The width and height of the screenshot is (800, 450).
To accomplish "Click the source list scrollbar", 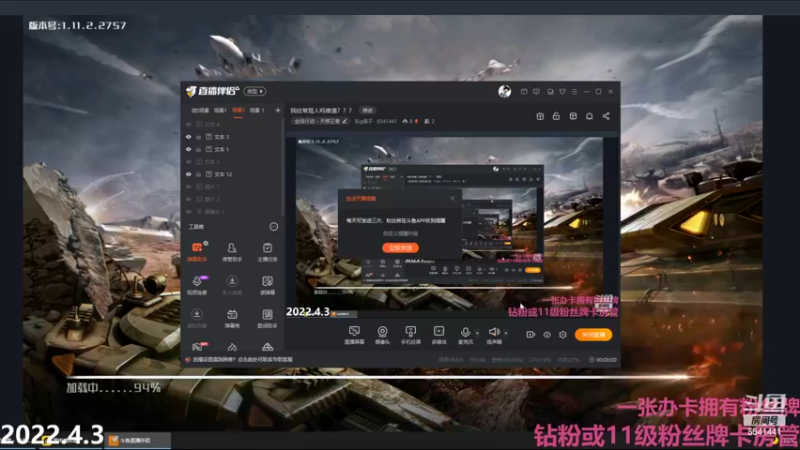I will tap(283, 168).
